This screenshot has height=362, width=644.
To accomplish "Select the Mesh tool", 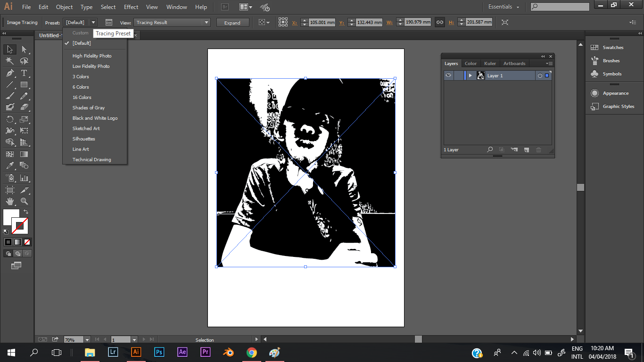I will (x=10, y=154).
